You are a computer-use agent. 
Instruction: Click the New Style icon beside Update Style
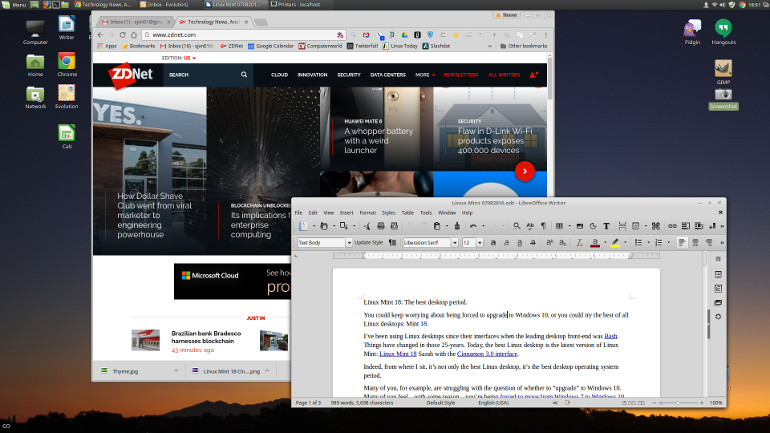[392, 243]
